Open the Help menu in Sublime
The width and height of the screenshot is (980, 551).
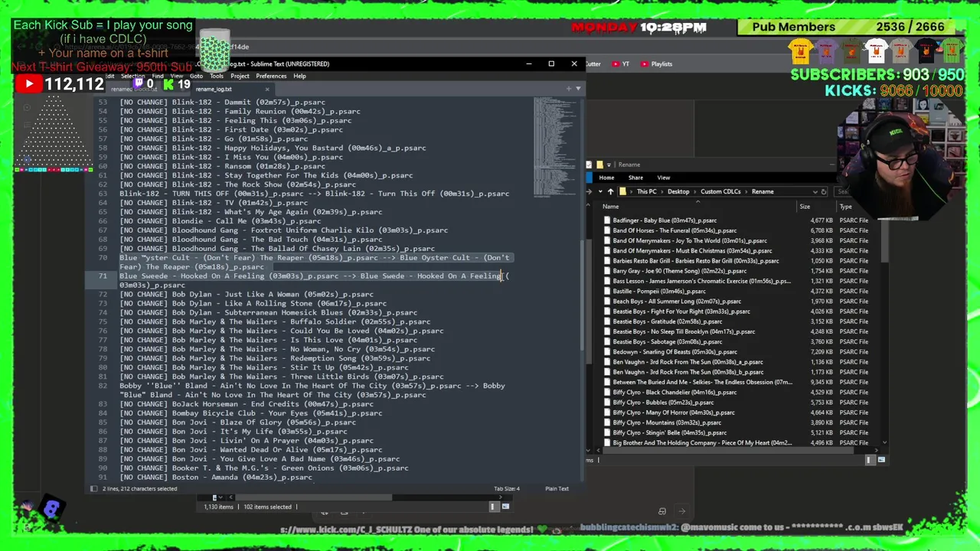coord(299,76)
